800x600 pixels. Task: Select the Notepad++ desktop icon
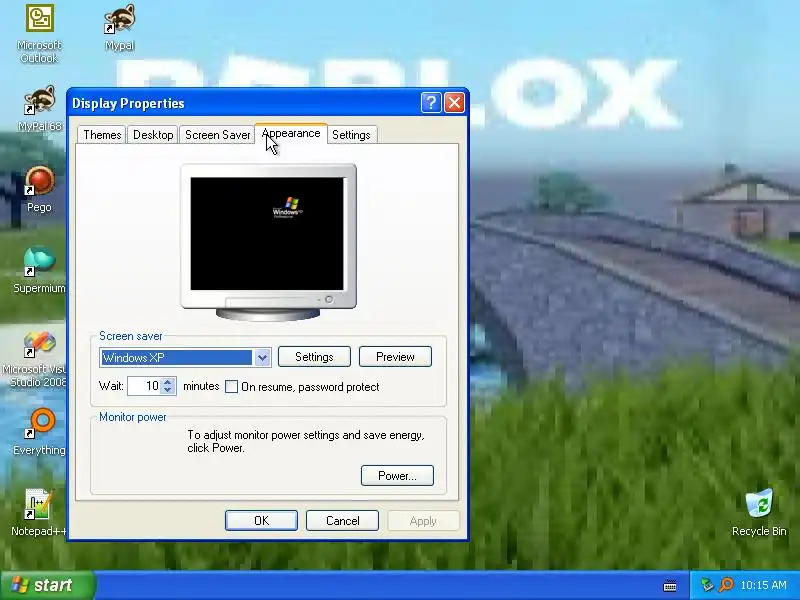(39, 512)
